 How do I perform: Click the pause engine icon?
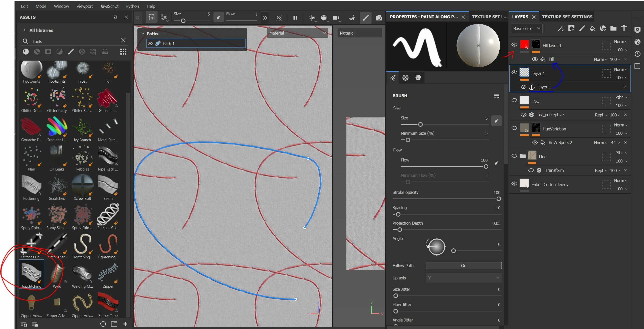[x=295, y=18]
